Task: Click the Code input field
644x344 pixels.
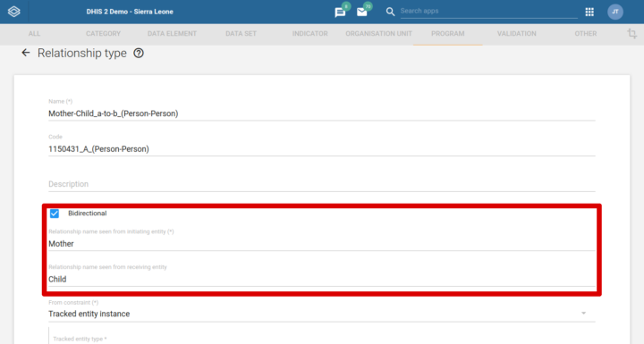Action: pos(322,149)
